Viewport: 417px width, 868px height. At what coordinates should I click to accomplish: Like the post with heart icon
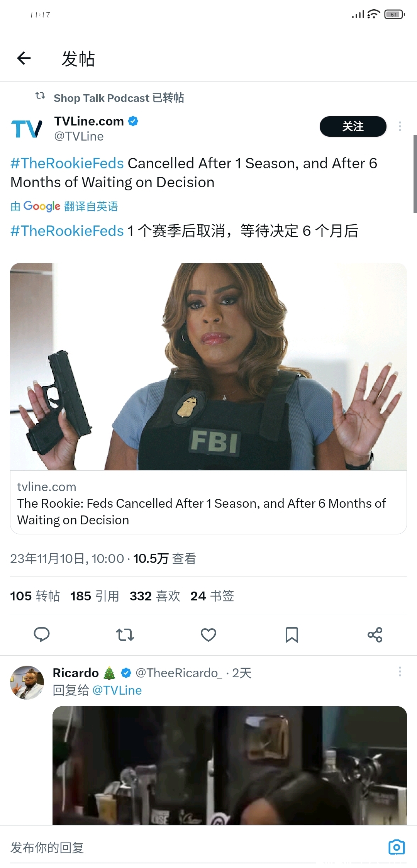208,634
